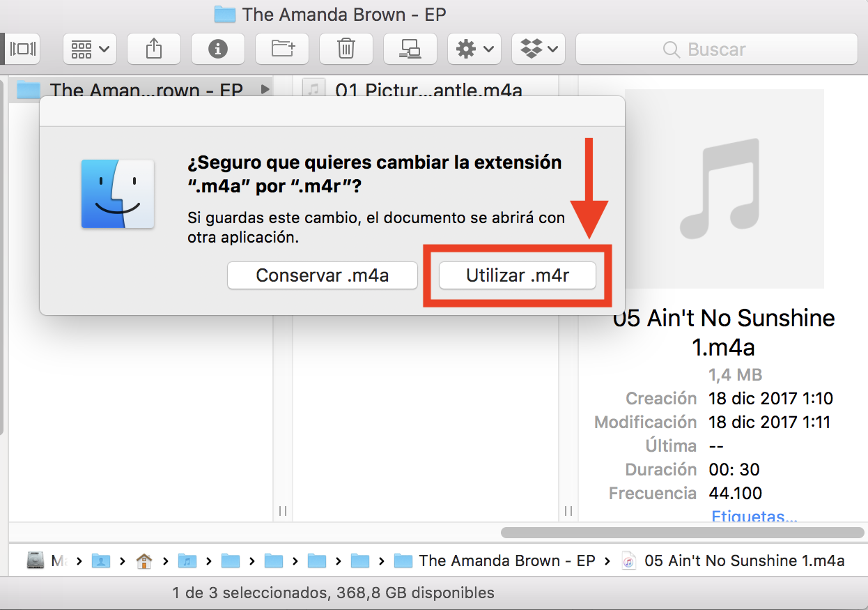Click the Share toolbar icon
Viewport: 868px width, 610px height.
154,49
